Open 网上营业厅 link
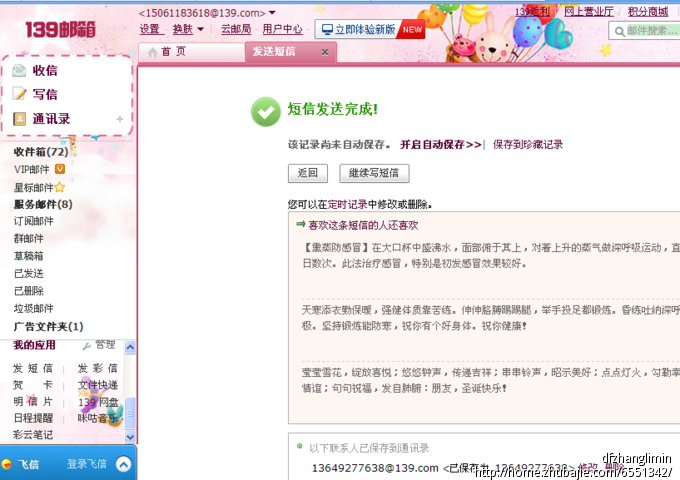Viewport: 680px width, 480px height. 588,12
